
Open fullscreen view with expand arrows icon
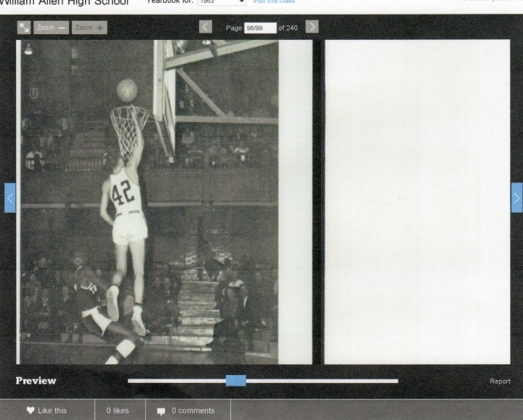pos(24,28)
